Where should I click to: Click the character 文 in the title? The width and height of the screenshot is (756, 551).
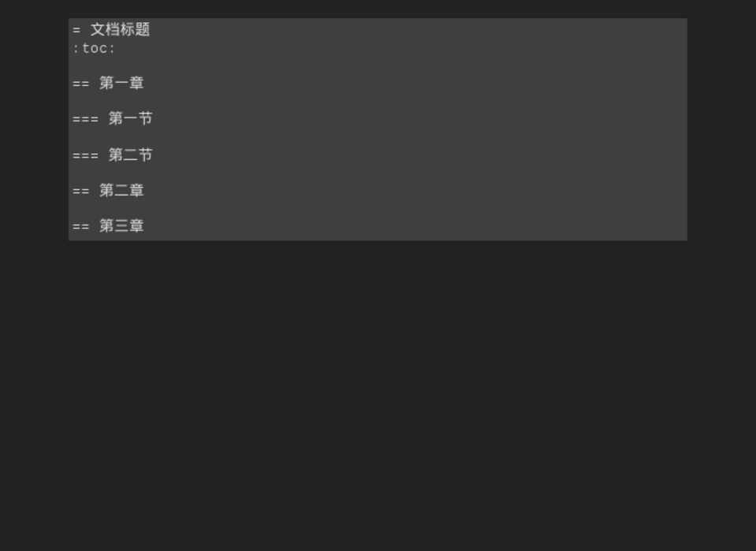click(98, 29)
